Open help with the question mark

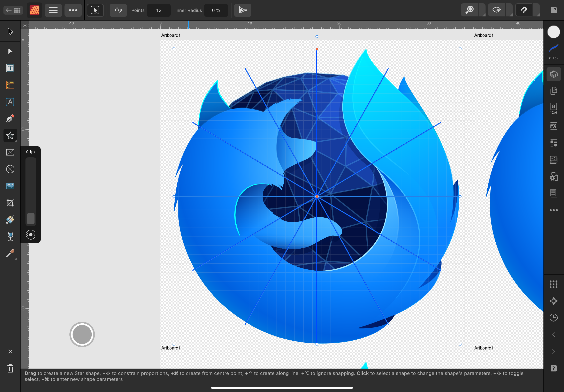[554, 368]
